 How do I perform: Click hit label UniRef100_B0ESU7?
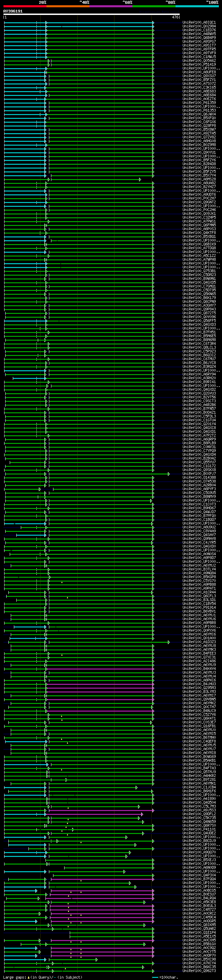[199, 894]
